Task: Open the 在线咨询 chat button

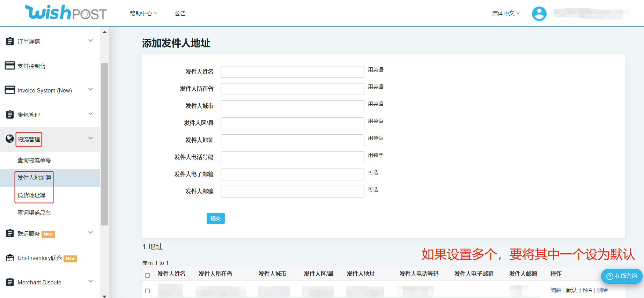Action: coord(622,276)
